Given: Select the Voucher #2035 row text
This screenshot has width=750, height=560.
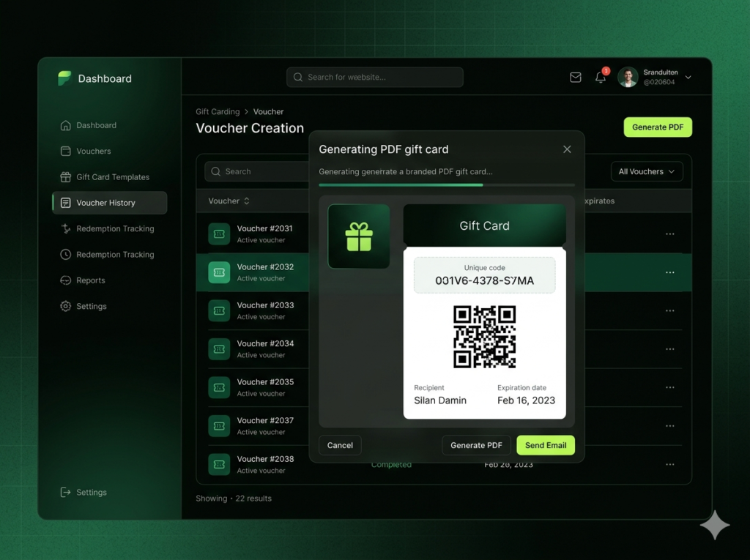Looking at the screenshot, I should coord(265,382).
